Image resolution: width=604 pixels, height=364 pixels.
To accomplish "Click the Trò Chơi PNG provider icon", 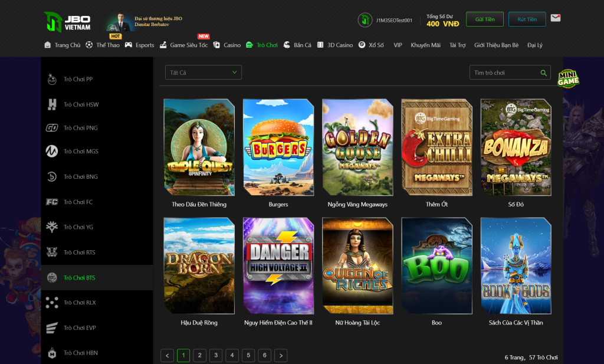I will point(52,128).
